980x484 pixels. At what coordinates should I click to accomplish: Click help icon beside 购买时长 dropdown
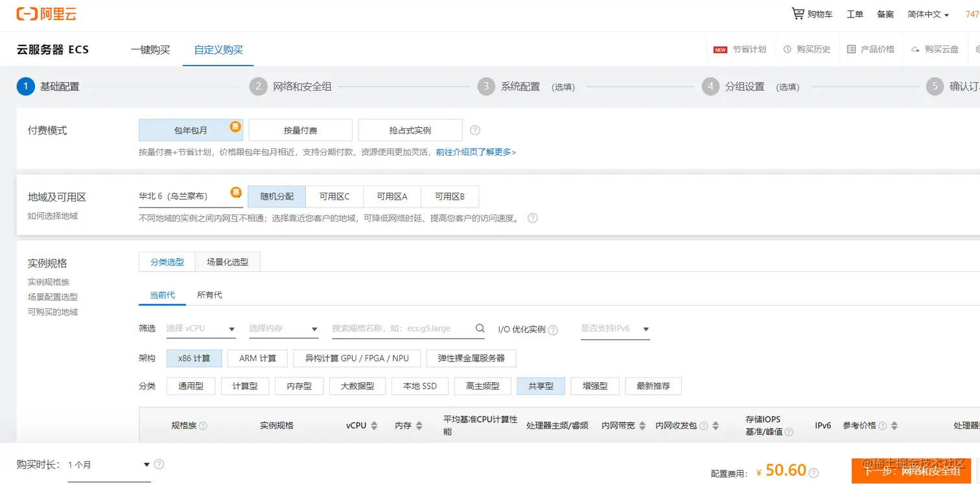click(159, 464)
